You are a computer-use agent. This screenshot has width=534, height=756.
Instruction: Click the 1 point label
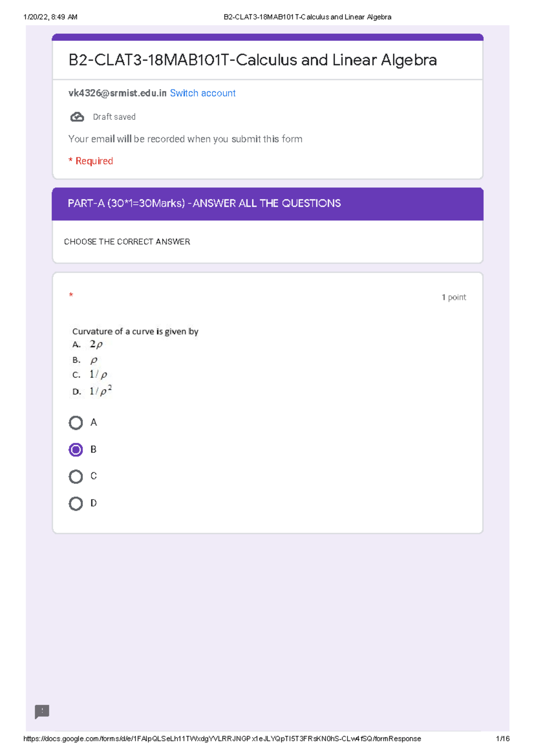tap(453, 297)
